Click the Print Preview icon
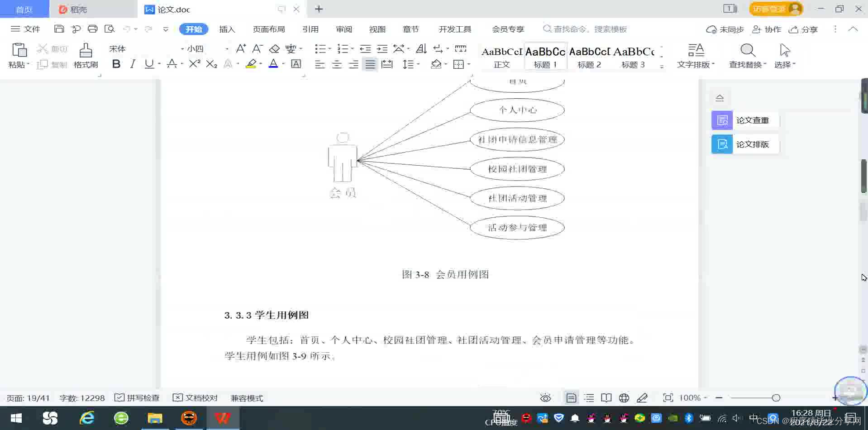Viewport: 868px width, 430px height. [109, 29]
